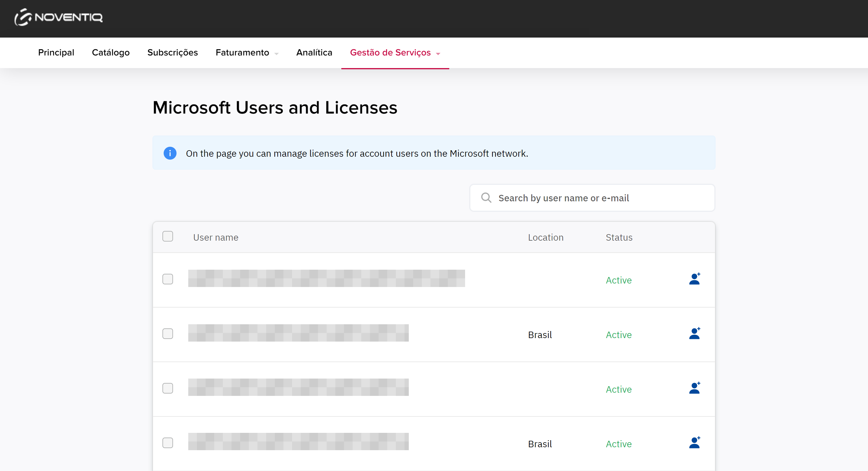Check the second user row checkbox
The image size is (868, 471).
click(167, 334)
